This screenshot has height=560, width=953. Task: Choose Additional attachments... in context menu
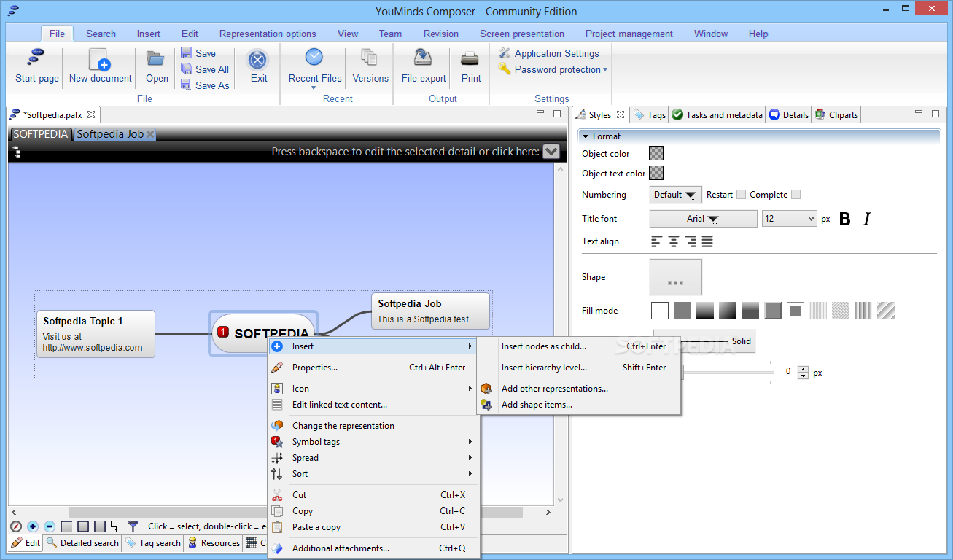pos(373,548)
